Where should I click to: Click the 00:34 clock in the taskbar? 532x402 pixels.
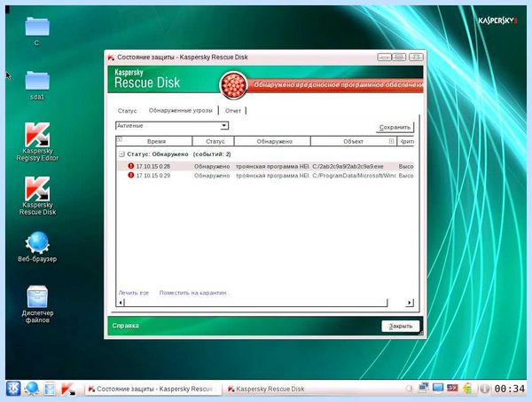(x=509, y=389)
